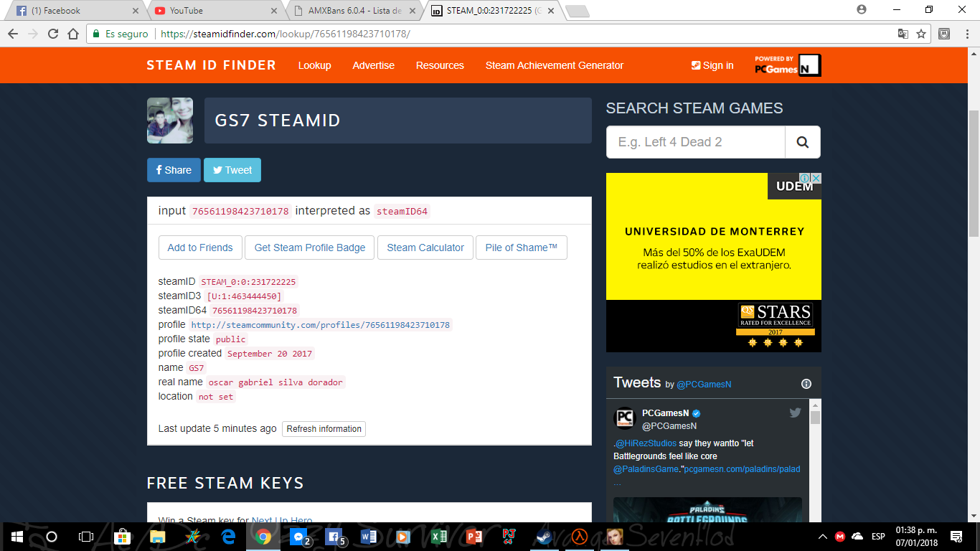Click Sign in

coord(712,65)
